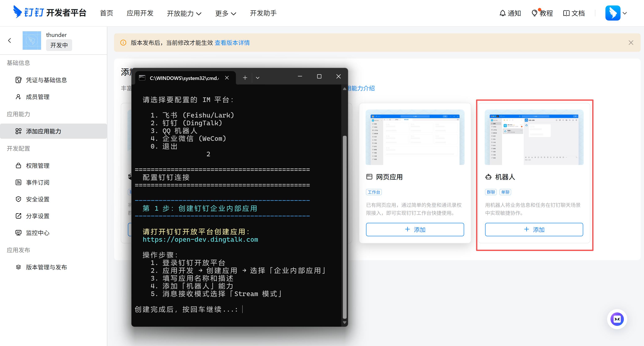Open the floating assistant chat icon
Screen dimensions: 644x346
click(x=617, y=319)
